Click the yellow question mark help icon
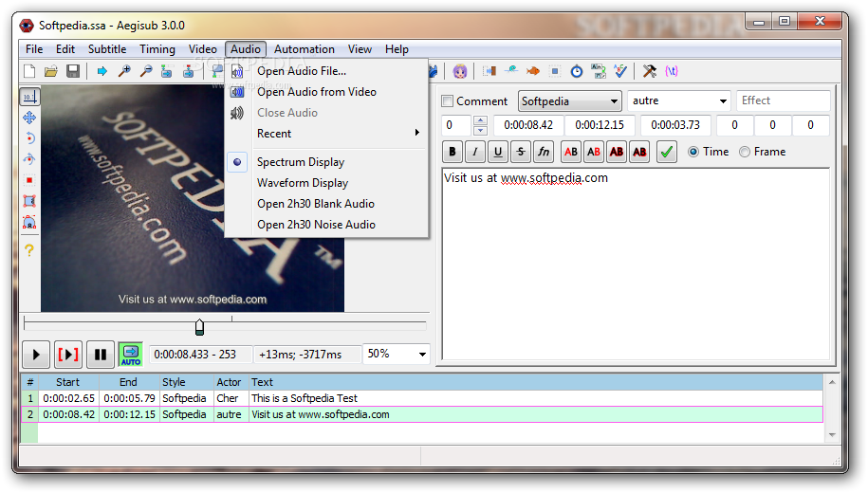The image size is (868, 493). (x=29, y=250)
